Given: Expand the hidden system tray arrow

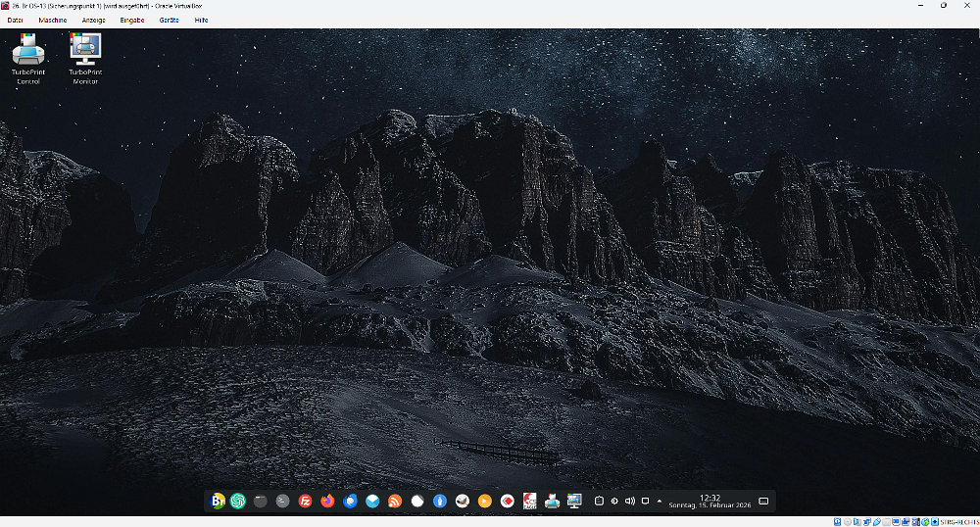Looking at the screenshot, I should (659, 501).
